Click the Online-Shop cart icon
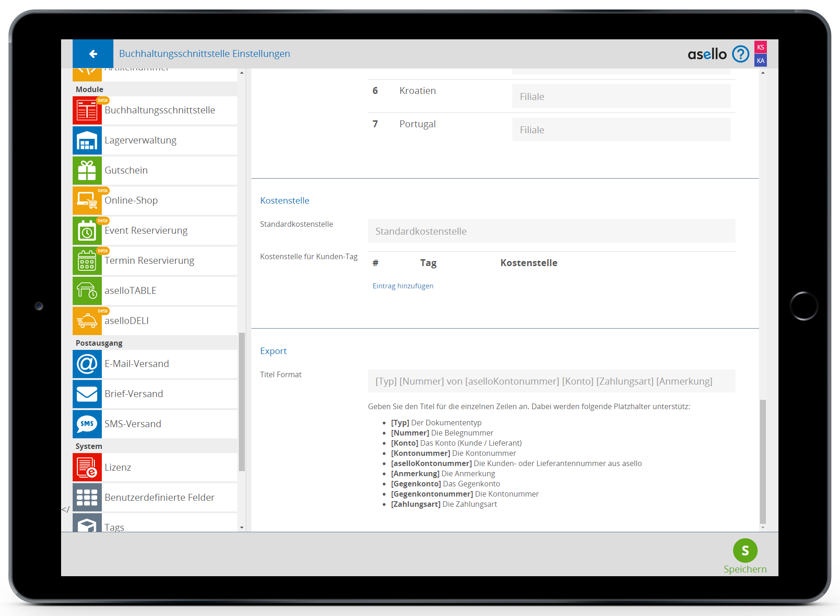The image size is (840, 616). pyautogui.click(x=87, y=201)
